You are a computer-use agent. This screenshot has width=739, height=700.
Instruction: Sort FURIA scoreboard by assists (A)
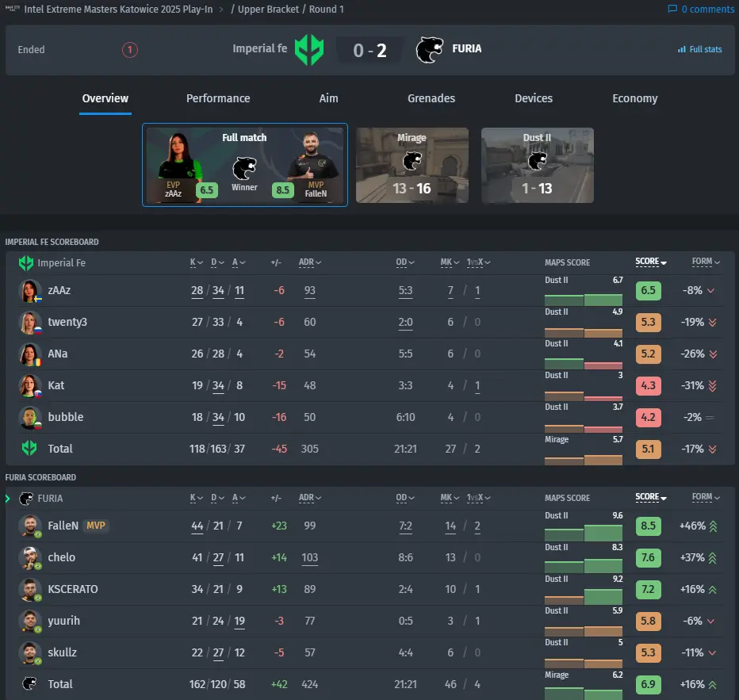pos(239,498)
